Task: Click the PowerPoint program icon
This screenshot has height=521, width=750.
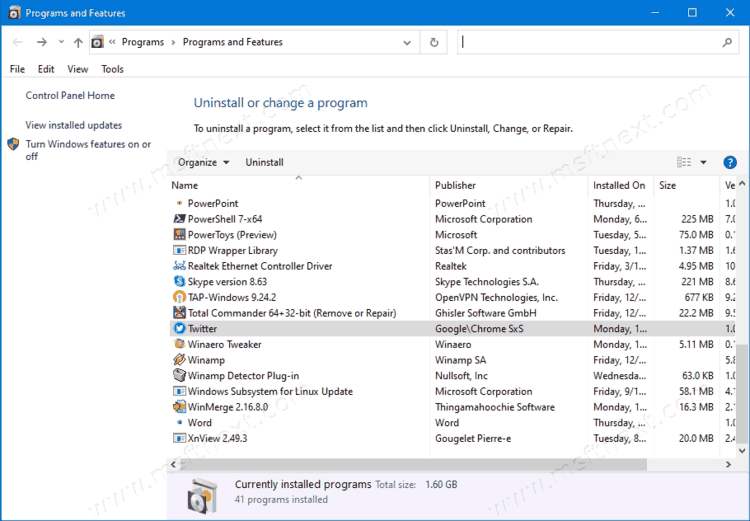Action: pyautogui.click(x=179, y=203)
